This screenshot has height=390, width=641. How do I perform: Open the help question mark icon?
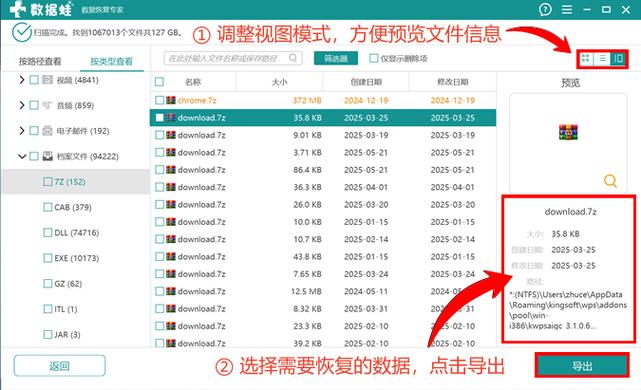(x=545, y=9)
